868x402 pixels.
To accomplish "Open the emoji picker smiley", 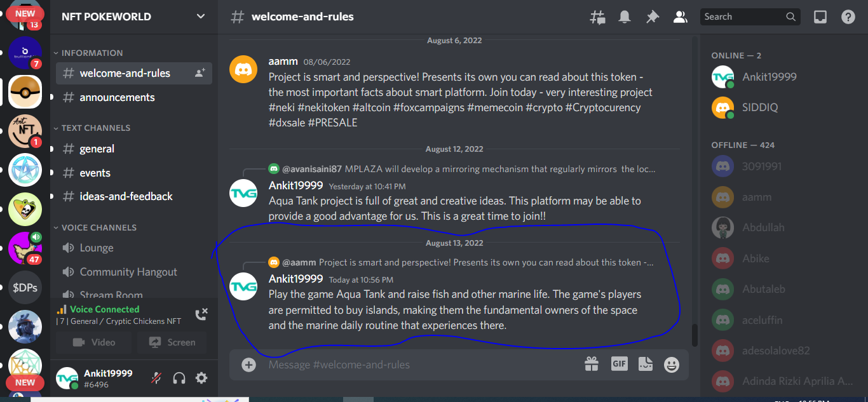I will (x=672, y=365).
